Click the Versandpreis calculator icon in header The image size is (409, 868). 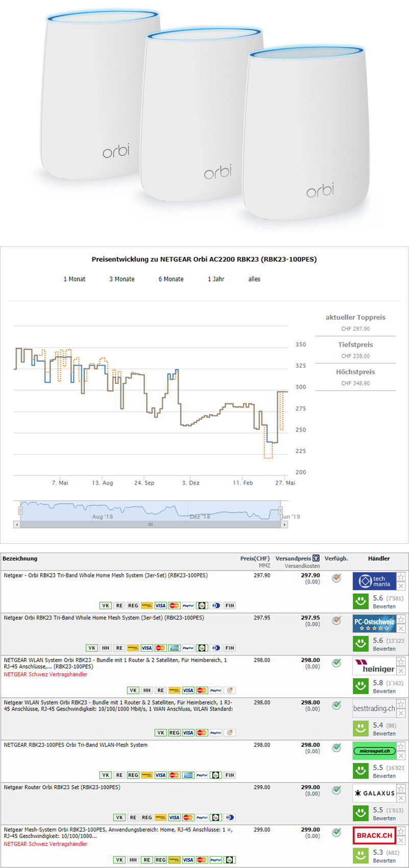click(x=316, y=558)
